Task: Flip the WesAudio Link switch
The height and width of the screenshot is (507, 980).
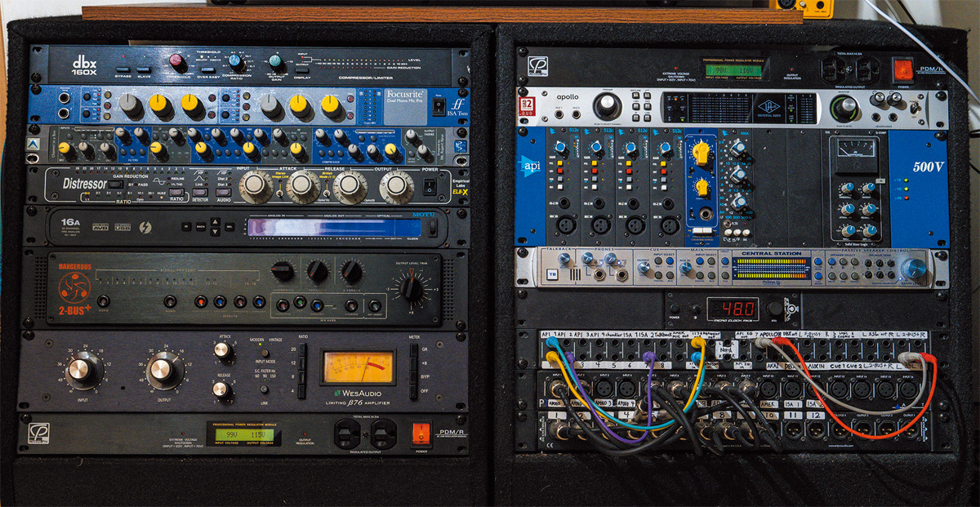Action: tap(263, 391)
